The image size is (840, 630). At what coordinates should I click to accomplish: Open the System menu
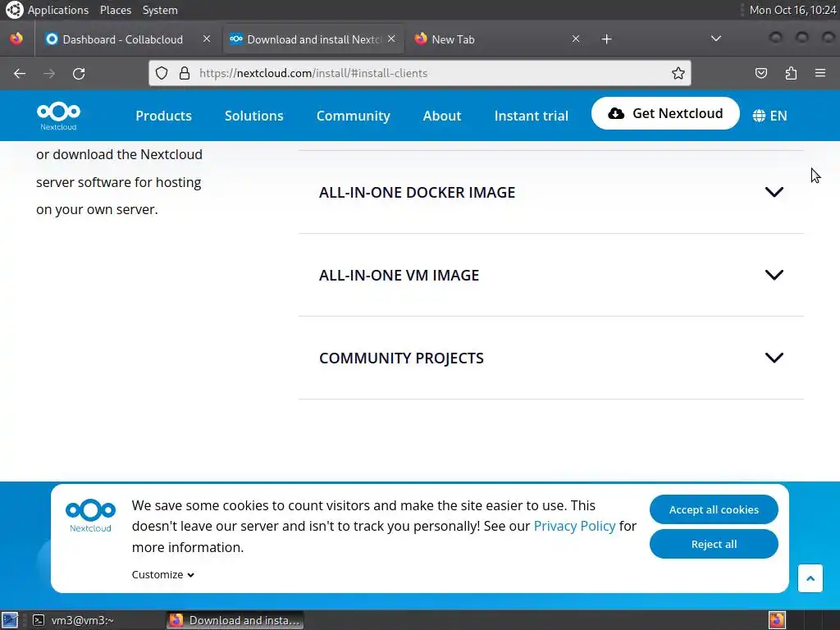[160, 10]
